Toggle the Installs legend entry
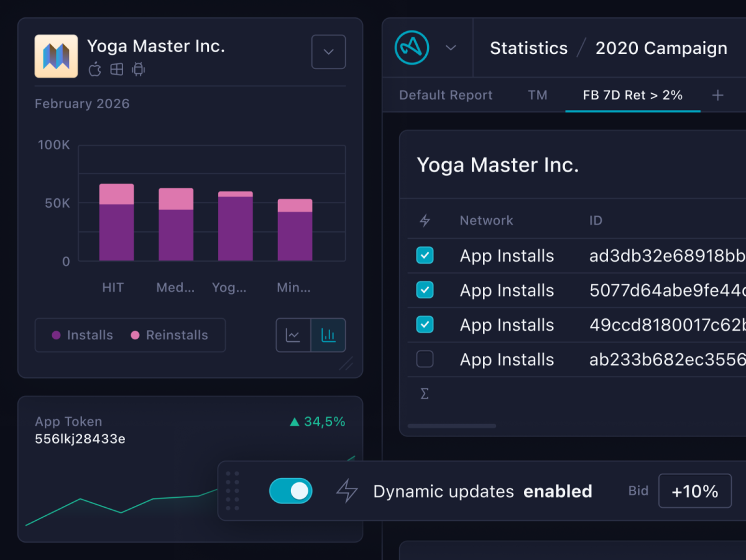746x560 pixels. (x=82, y=335)
